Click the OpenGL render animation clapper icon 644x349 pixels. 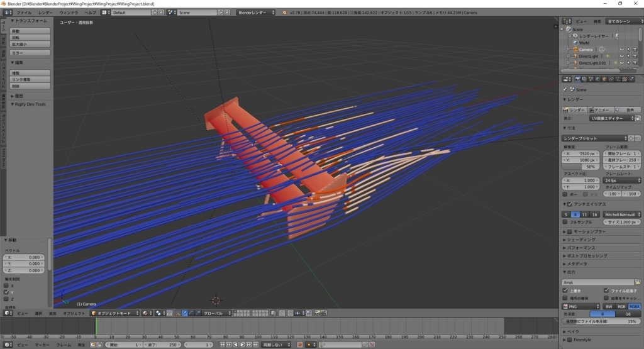324,313
